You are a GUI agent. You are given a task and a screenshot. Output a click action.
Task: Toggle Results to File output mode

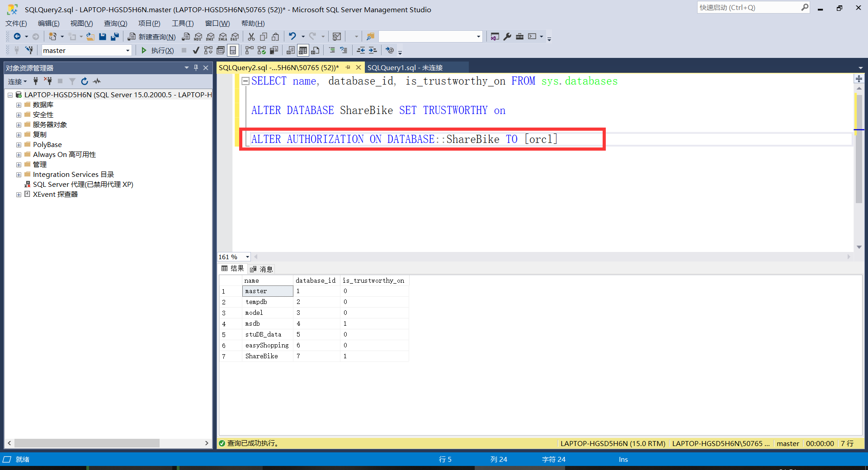click(x=315, y=50)
